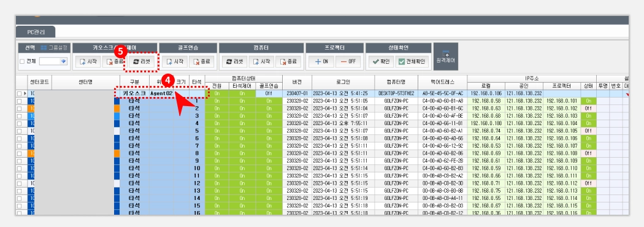Reset computers with the 컴퓨터 리셋 button
Viewport: 644px width, 227px height.
234,62
